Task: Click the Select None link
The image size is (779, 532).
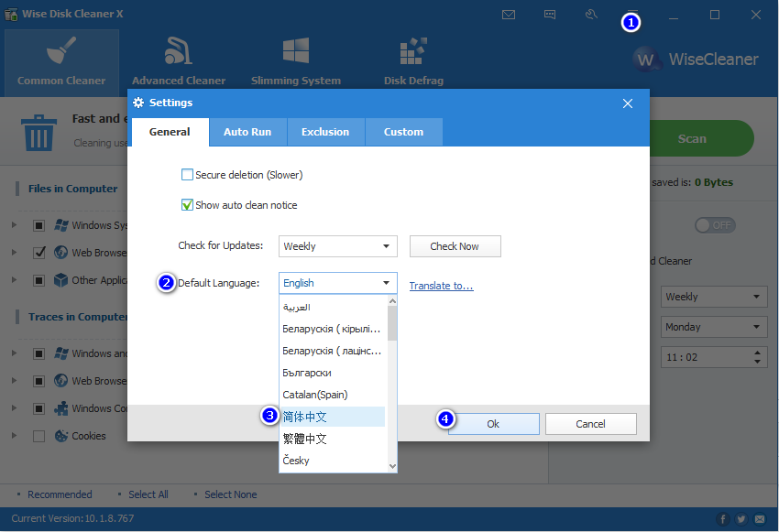Action: coord(231,494)
